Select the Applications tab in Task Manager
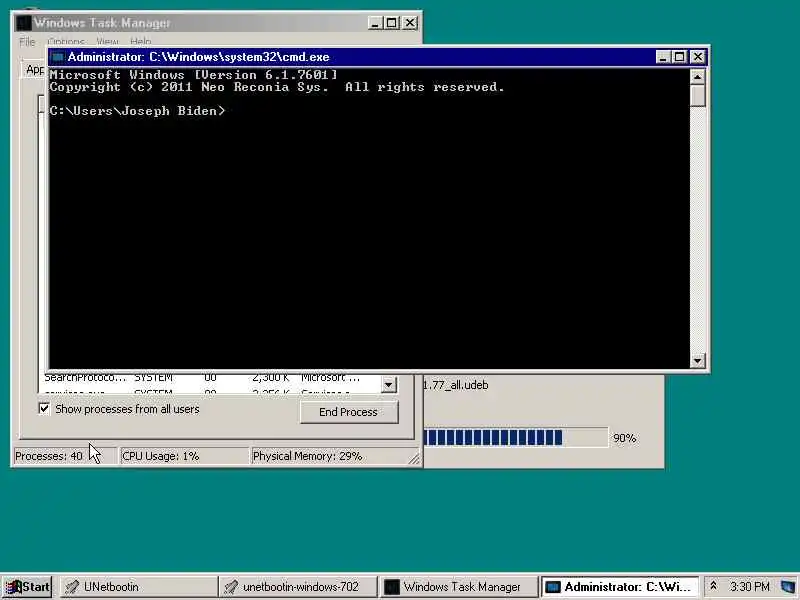Viewport: 800px width, 600px height. [35, 69]
